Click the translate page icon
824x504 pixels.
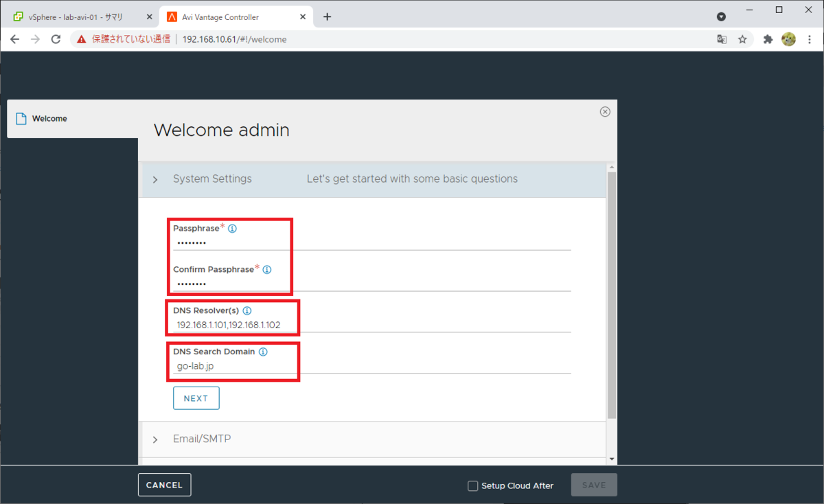[x=722, y=39]
